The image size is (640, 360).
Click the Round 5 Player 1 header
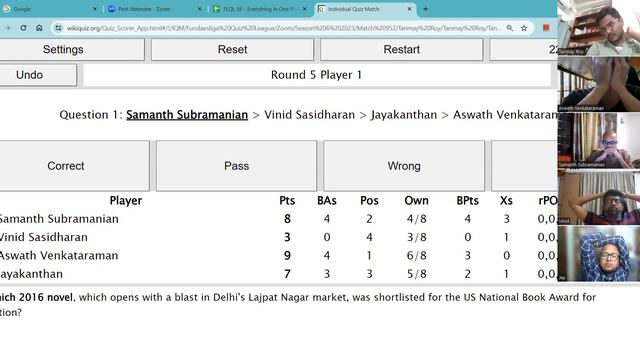(x=316, y=75)
